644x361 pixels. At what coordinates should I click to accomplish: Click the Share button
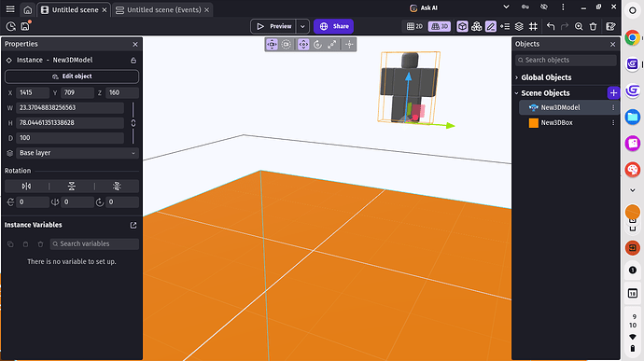coord(334,26)
